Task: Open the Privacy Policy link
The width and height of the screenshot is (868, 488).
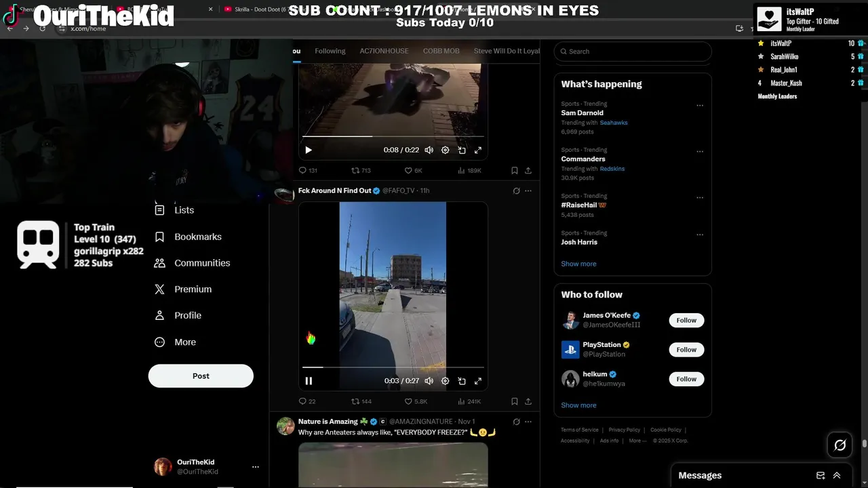Action: (x=625, y=430)
